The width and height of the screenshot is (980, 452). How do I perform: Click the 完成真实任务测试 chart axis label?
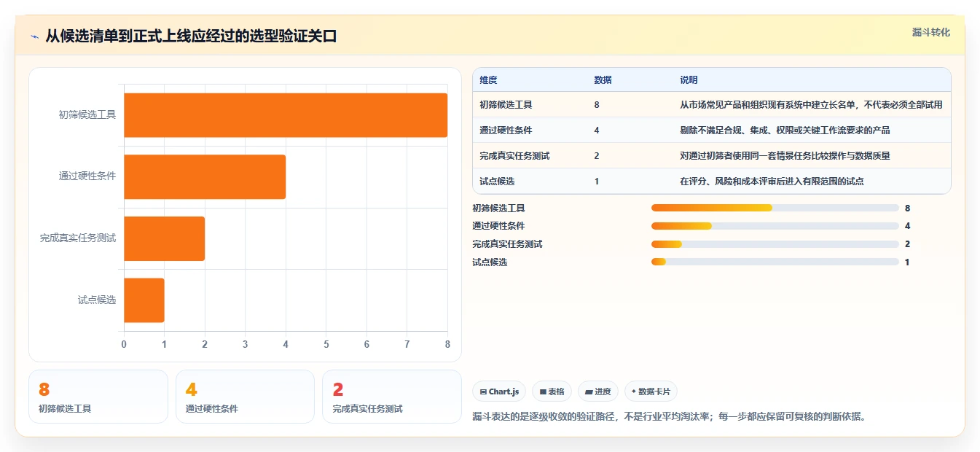tap(78, 238)
